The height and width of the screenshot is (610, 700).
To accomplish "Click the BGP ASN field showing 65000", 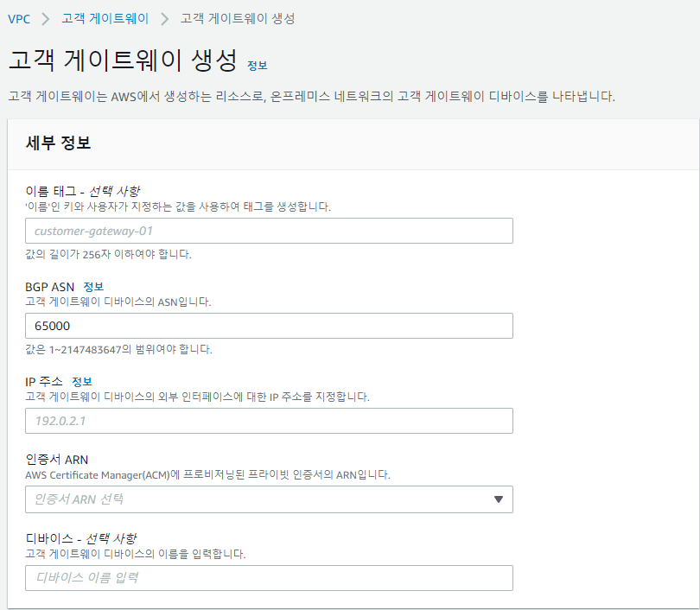I will 269,326.
